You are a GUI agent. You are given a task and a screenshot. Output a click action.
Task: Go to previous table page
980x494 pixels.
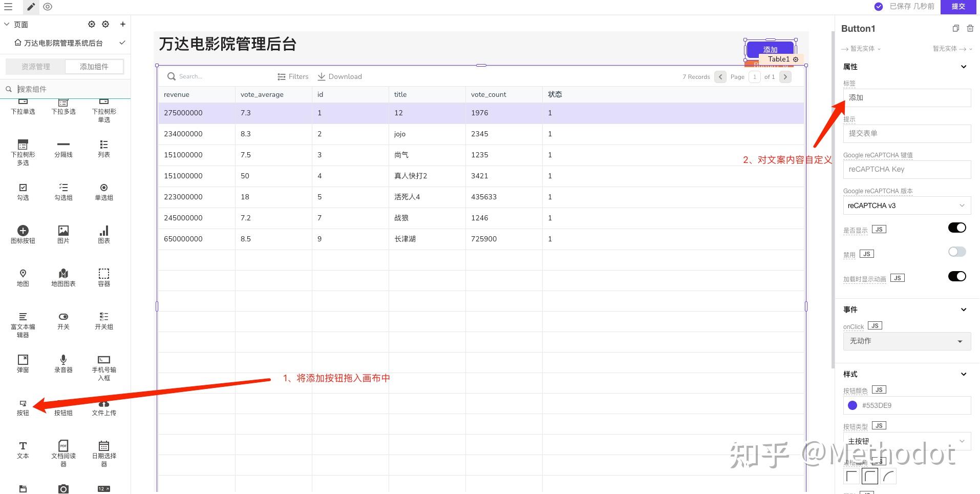pyautogui.click(x=720, y=77)
